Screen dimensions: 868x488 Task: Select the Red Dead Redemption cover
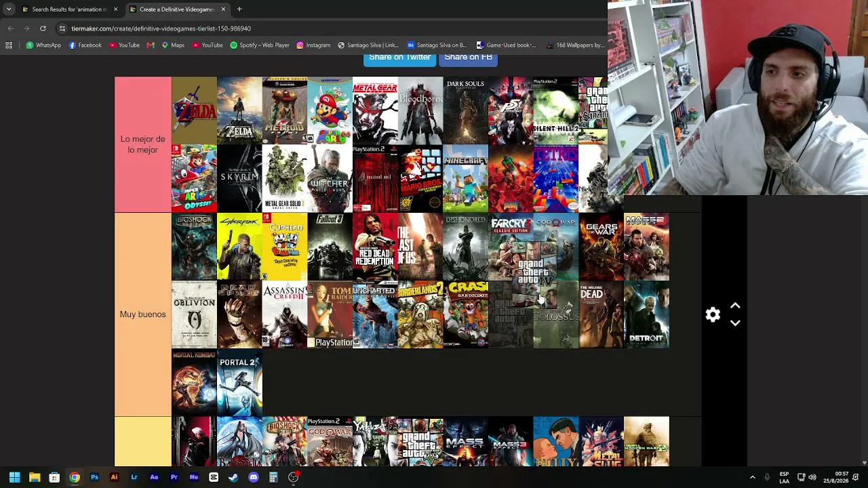click(x=375, y=247)
